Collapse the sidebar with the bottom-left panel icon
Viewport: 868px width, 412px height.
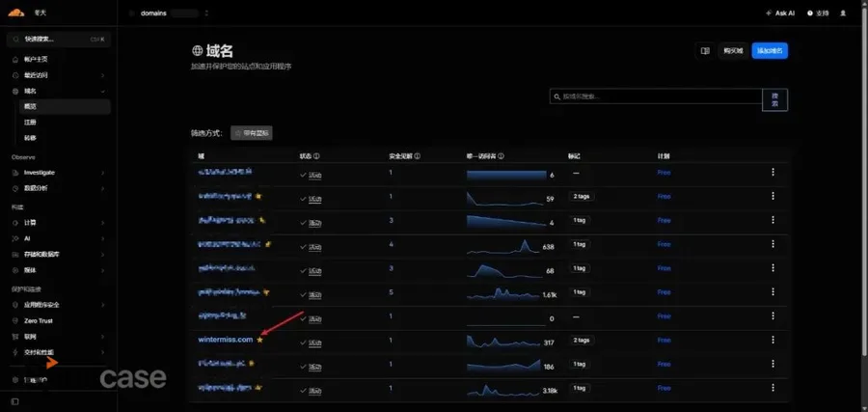(14, 401)
